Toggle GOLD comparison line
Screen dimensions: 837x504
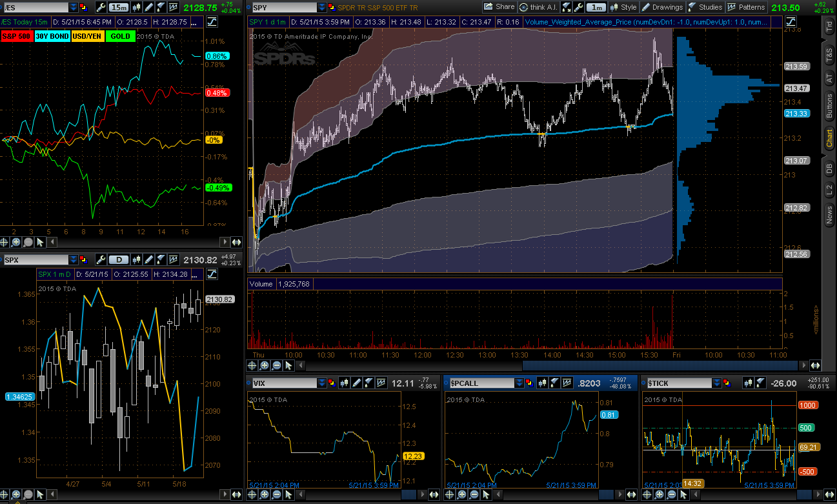click(x=121, y=36)
